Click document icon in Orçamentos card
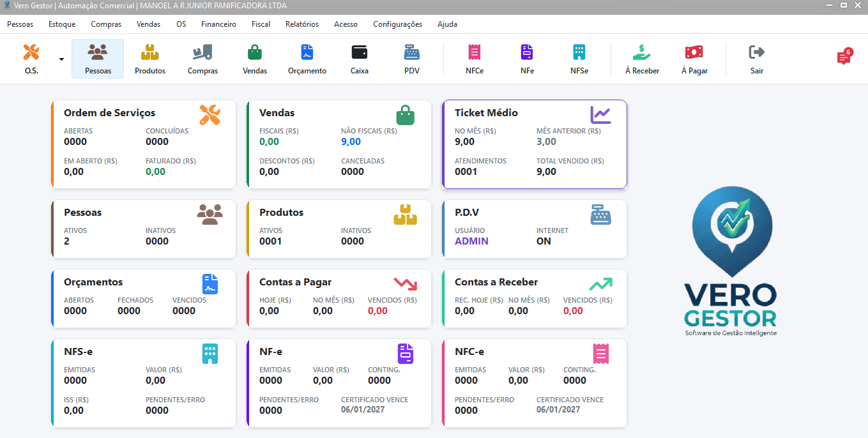This screenshot has width=868, height=438. pyautogui.click(x=210, y=283)
